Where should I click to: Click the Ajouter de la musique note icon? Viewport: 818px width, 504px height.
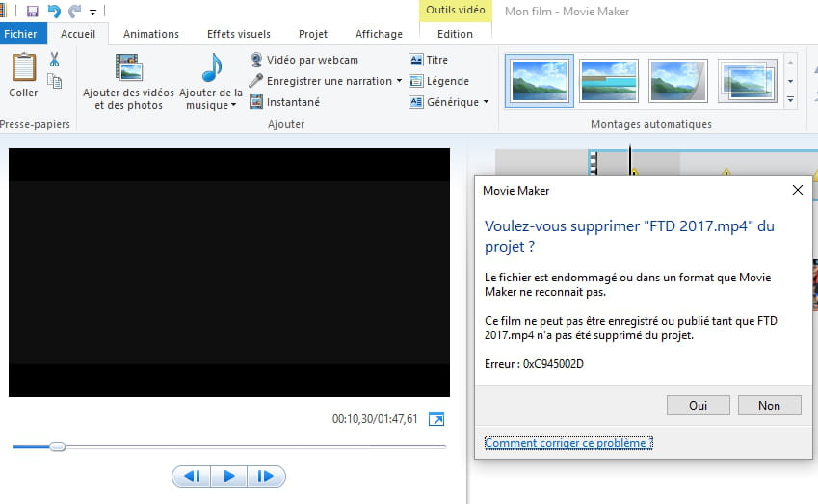click(211, 68)
